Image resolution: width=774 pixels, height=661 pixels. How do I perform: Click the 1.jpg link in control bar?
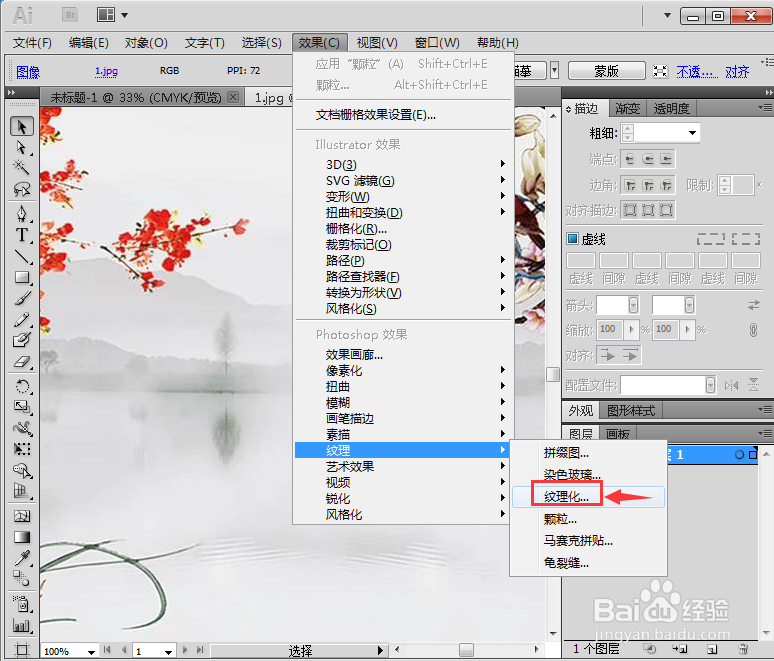(106, 71)
